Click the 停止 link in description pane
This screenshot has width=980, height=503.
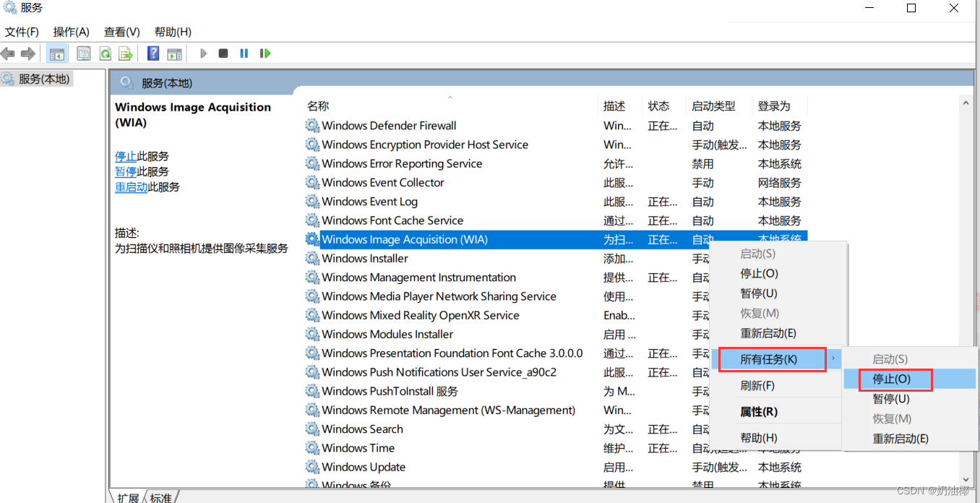click(126, 156)
